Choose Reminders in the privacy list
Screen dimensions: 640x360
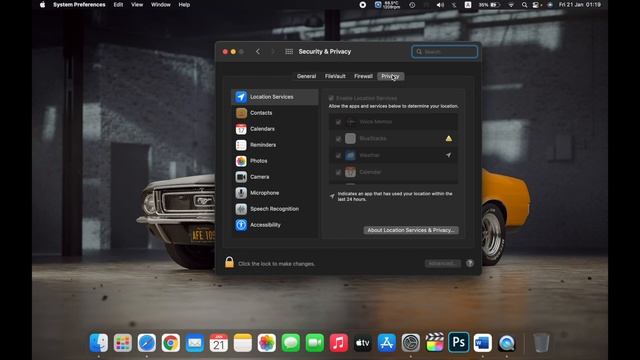tap(275, 145)
